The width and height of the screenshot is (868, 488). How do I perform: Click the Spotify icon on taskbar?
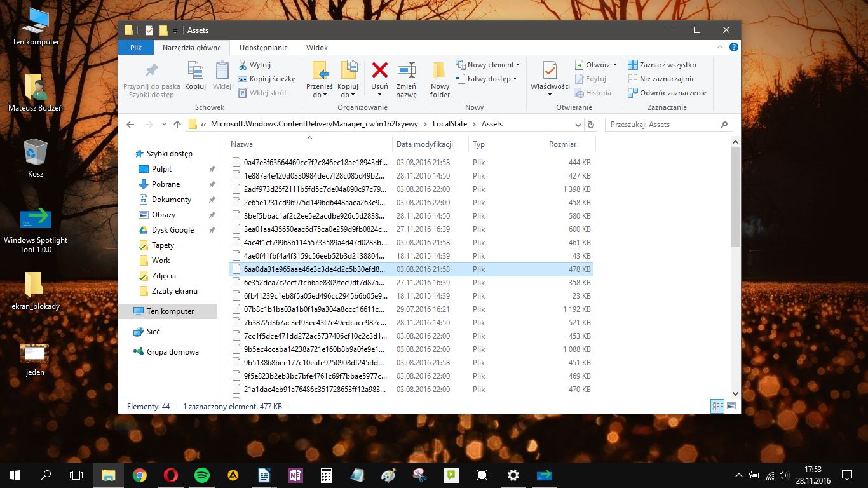coord(202,475)
